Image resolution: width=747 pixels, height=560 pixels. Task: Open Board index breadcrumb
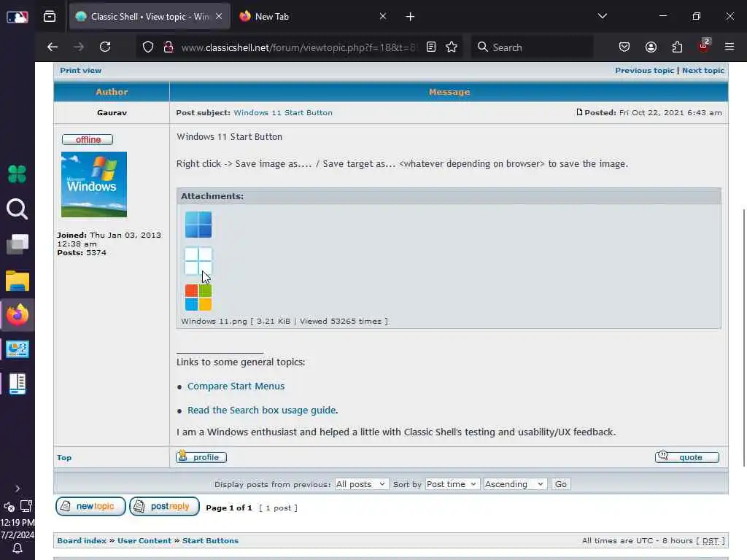click(82, 541)
